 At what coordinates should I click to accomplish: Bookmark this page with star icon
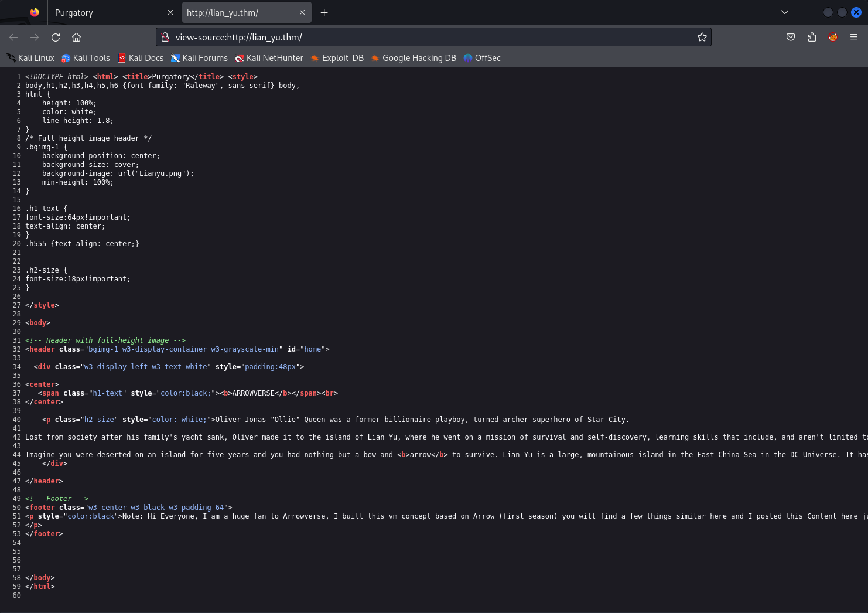tap(702, 38)
